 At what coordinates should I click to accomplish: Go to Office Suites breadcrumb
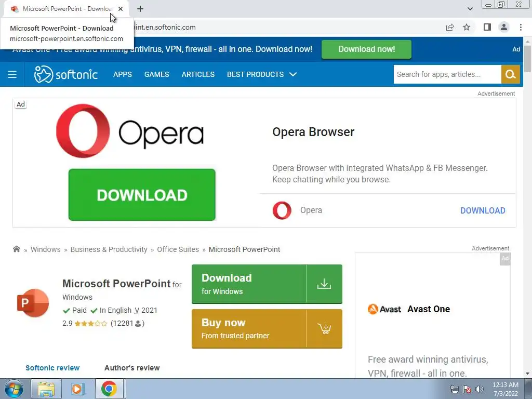coord(178,249)
